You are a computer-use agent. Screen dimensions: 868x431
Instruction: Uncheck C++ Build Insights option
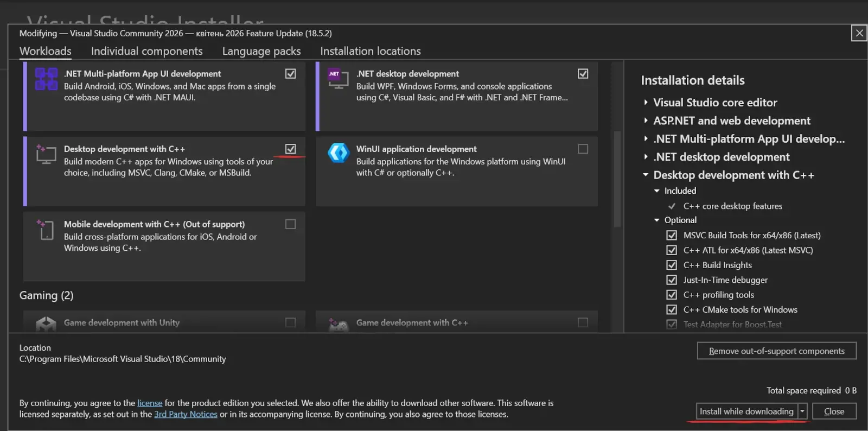pyautogui.click(x=672, y=265)
